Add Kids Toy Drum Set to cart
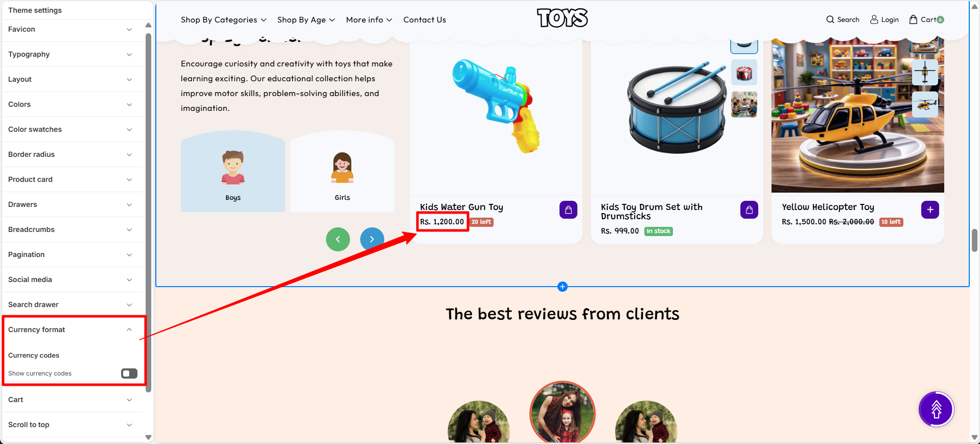Image resolution: width=980 pixels, height=444 pixels. click(x=749, y=209)
